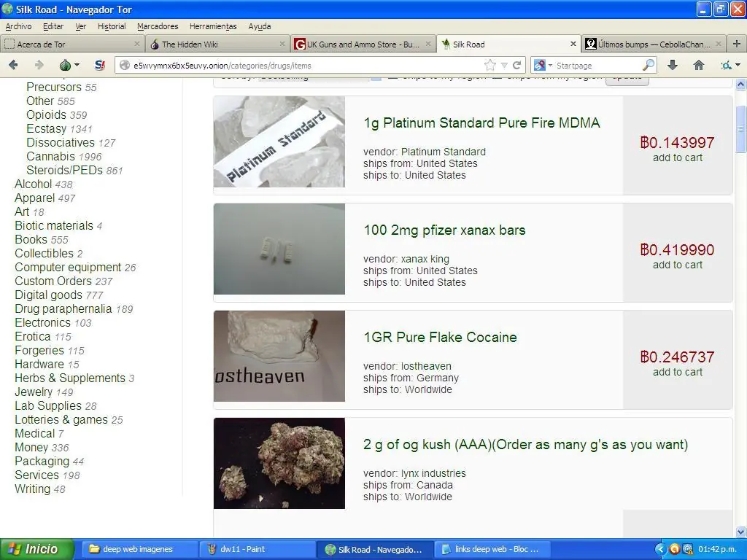Switch to dw11 - Paint taskbar window
Image resolution: width=747 pixels, height=560 pixels.
tap(256, 549)
